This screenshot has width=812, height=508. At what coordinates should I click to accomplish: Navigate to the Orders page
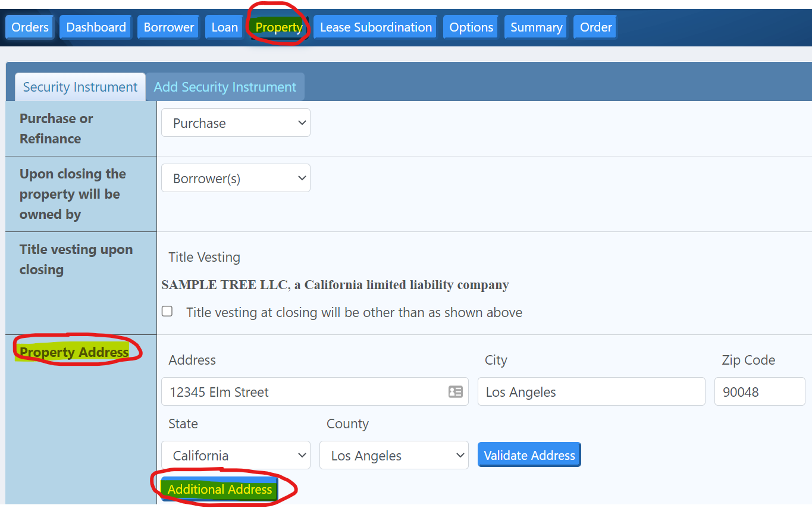[29, 27]
